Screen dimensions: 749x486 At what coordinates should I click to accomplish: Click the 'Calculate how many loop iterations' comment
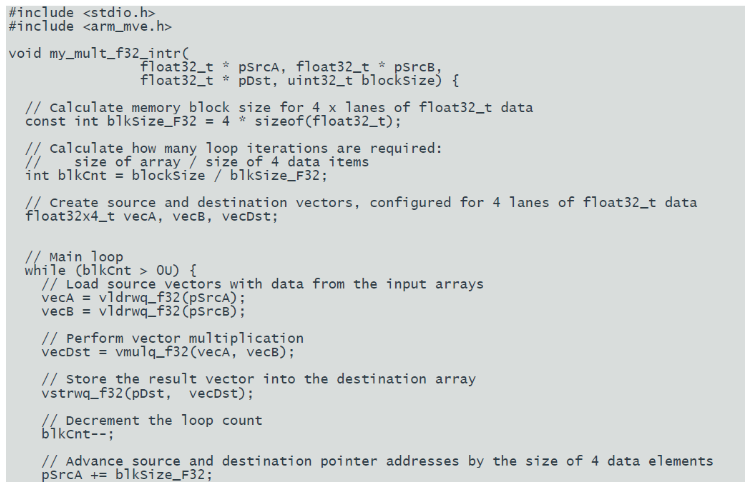pyautogui.click(x=234, y=148)
